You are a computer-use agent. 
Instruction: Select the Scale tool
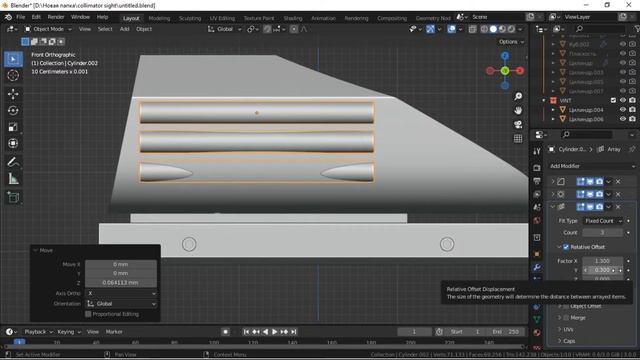[x=13, y=127]
